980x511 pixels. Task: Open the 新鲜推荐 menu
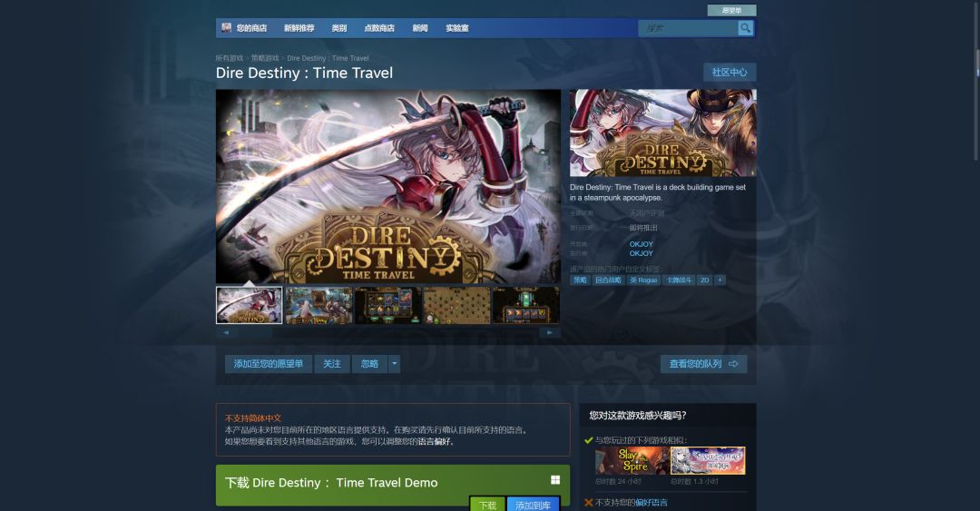coord(299,28)
